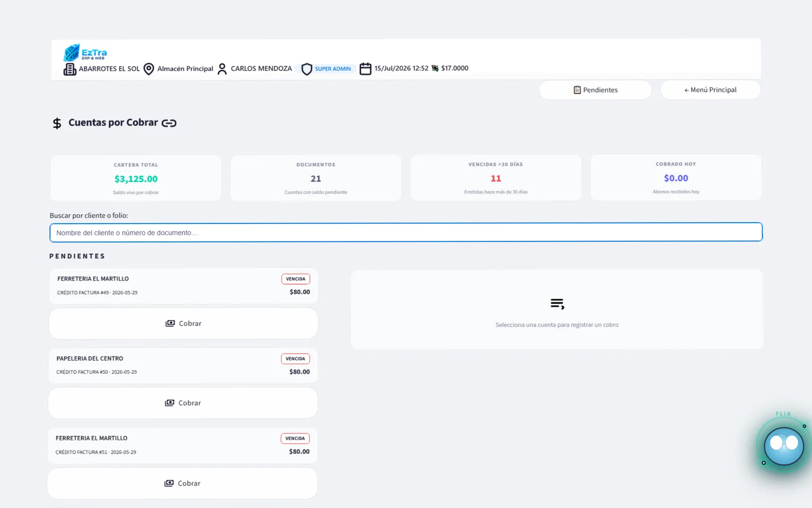Click the shield icon next to SUPER ADMIN

pos(306,69)
